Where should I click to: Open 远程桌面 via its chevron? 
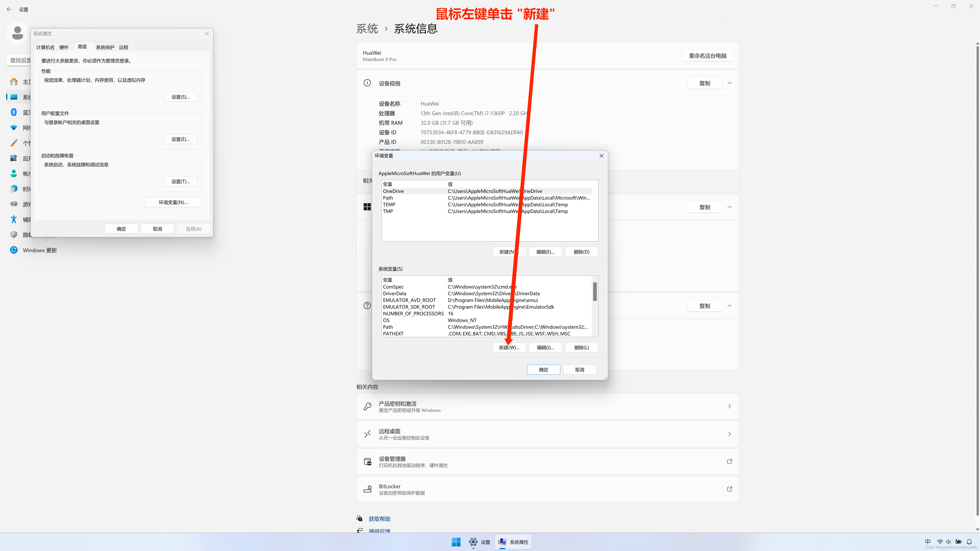(x=729, y=434)
